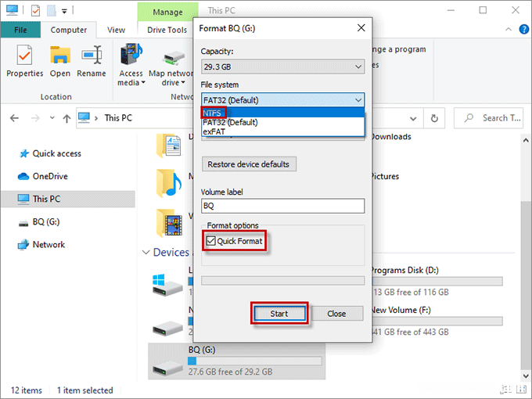The height and width of the screenshot is (399, 532).
Task: Switch to the Computer ribbon tab
Action: tap(69, 30)
